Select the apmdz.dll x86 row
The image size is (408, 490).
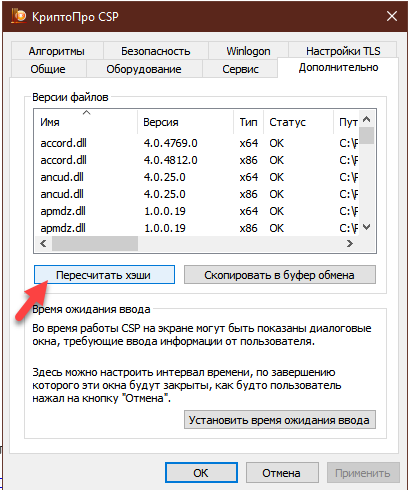(x=197, y=228)
